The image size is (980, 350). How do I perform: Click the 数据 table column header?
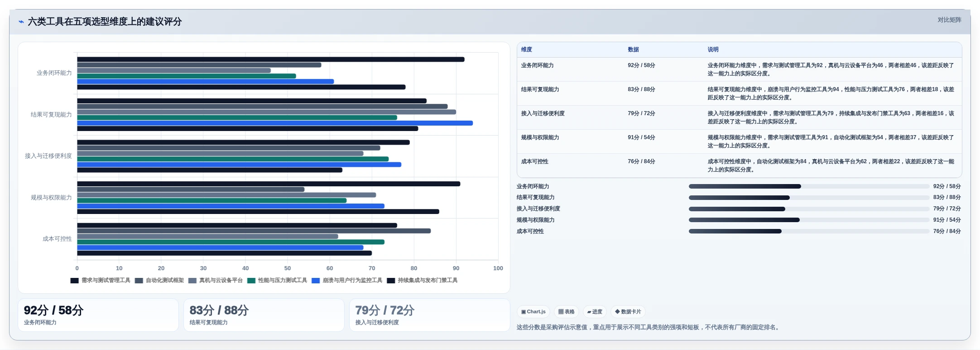(x=633, y=50)
